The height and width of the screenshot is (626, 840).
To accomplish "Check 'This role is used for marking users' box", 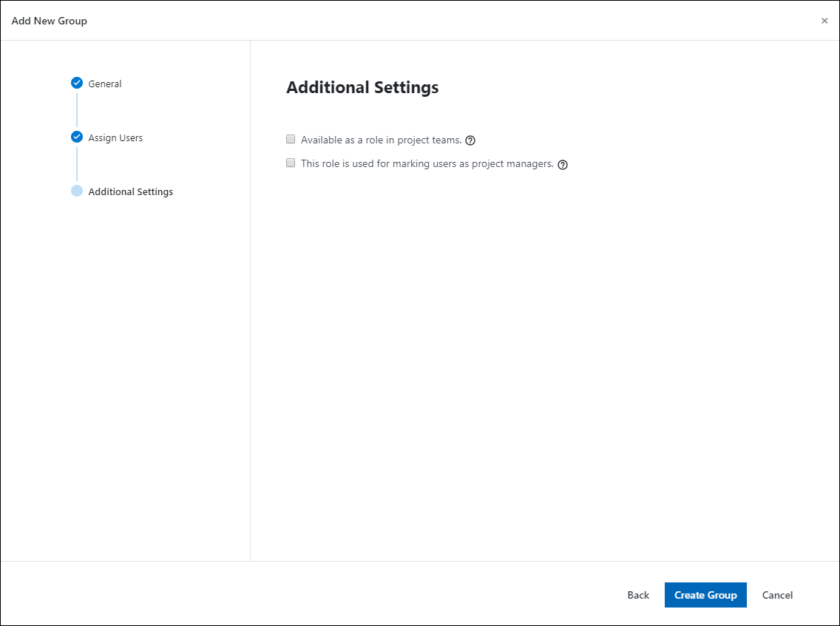I will coord(291,163).
